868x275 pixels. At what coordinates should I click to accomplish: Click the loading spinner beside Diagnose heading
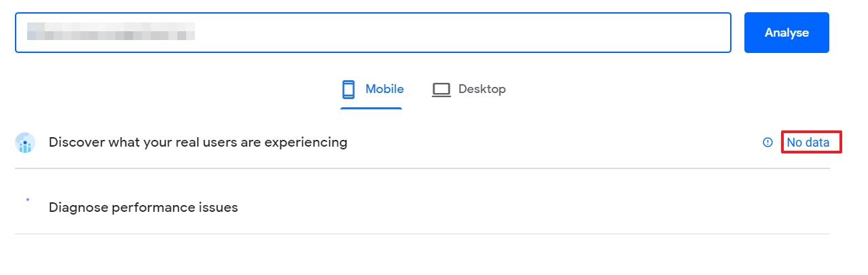(27, 200)
